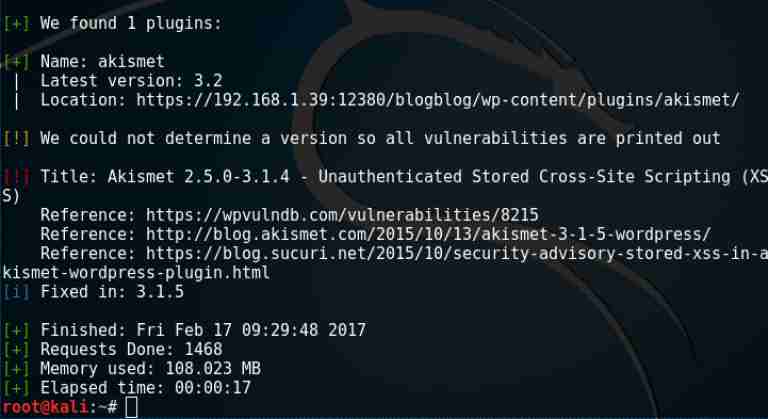Image resolution: width=768 pixels, height=419 pixels.
Task: Click the [+] marker beside Finished
Action: pos(16,329)
